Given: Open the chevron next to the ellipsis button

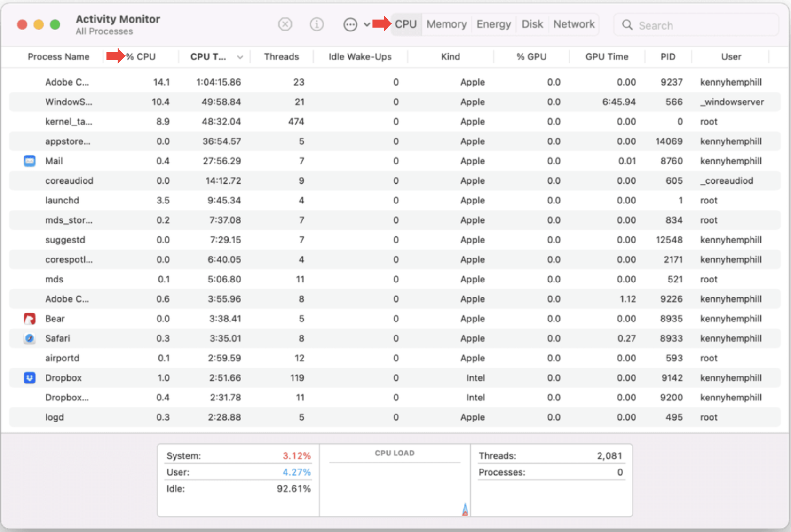Looking at the screenshot, I should click(x=366, y=24).
